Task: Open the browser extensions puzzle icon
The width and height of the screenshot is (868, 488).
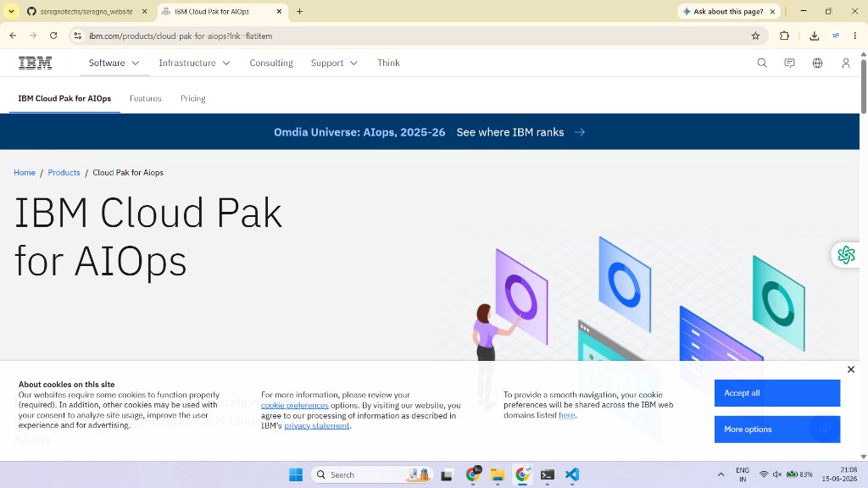Action: 784,36
